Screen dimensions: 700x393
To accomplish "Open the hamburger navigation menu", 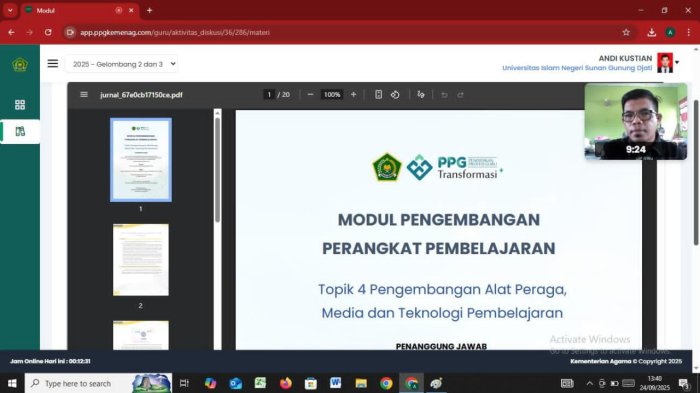I will (x=53, y=63).
